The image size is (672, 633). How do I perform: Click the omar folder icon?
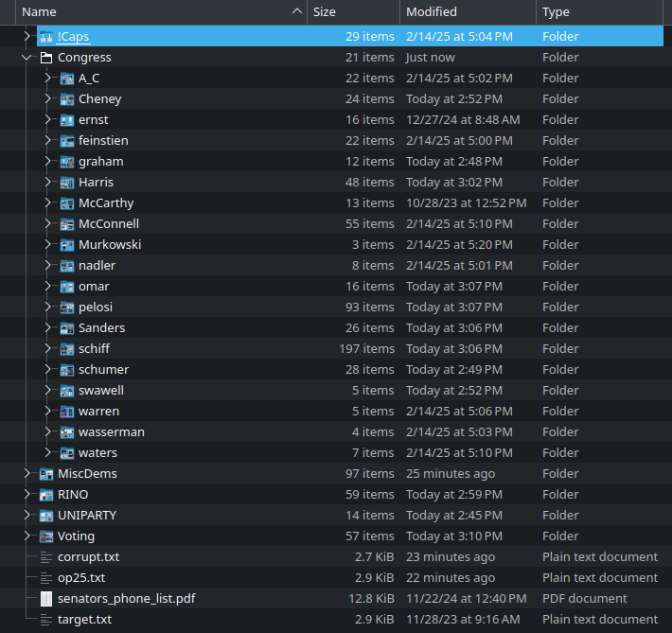pyautogui.click(x=67, y=287)
